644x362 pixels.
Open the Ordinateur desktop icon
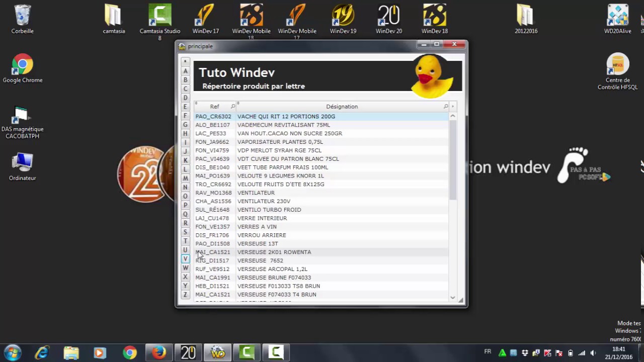(23, 167)
